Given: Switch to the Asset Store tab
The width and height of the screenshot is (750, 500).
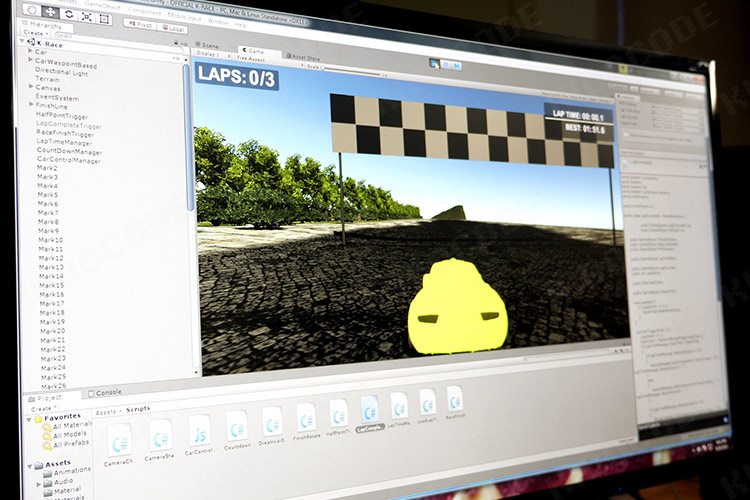Looking at the screenshot, I should [303, 57].
